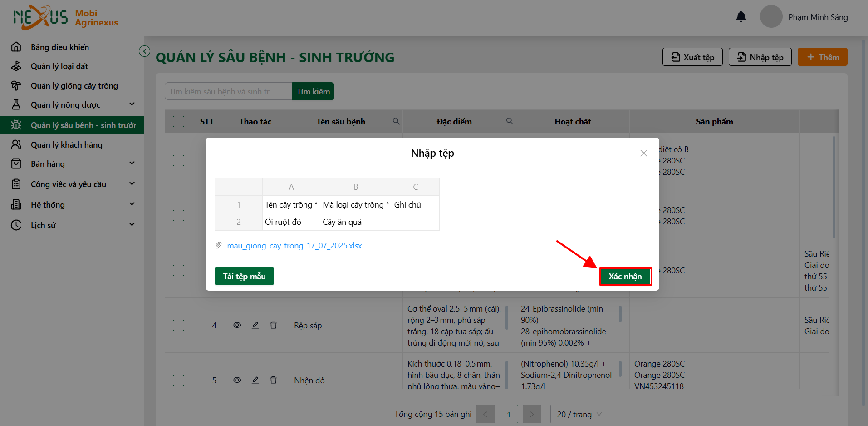Expand the Lịch sử submenu arrow

(x=132, y=224)
